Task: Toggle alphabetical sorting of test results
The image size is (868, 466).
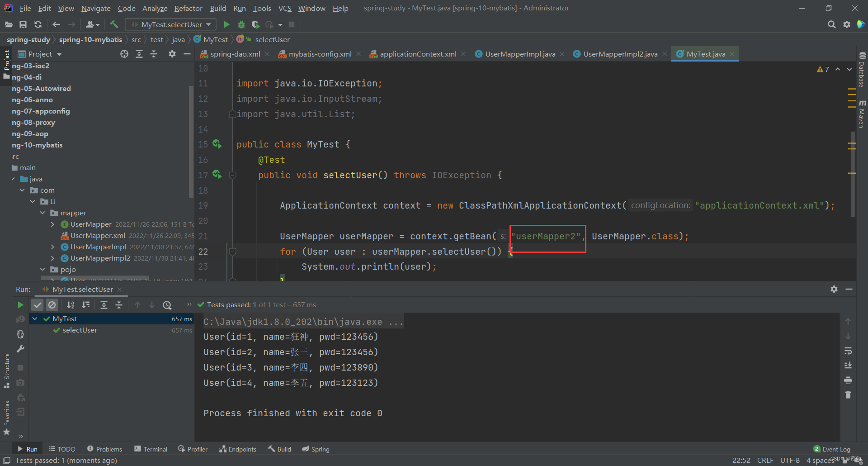Action: 71,305
